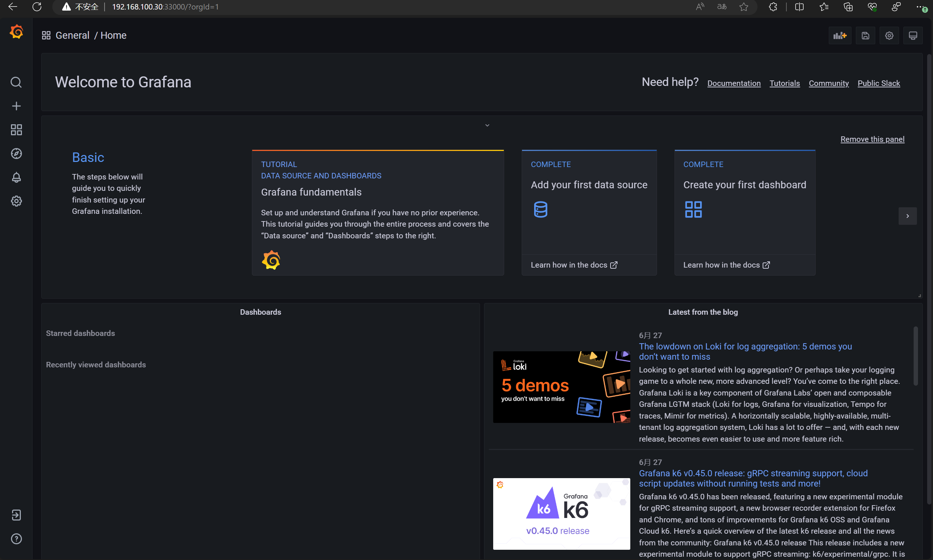Click the browser address bar URL
The height and width of the screenshot is (560, 933).
pyautogui.click(x=165, y=7)
